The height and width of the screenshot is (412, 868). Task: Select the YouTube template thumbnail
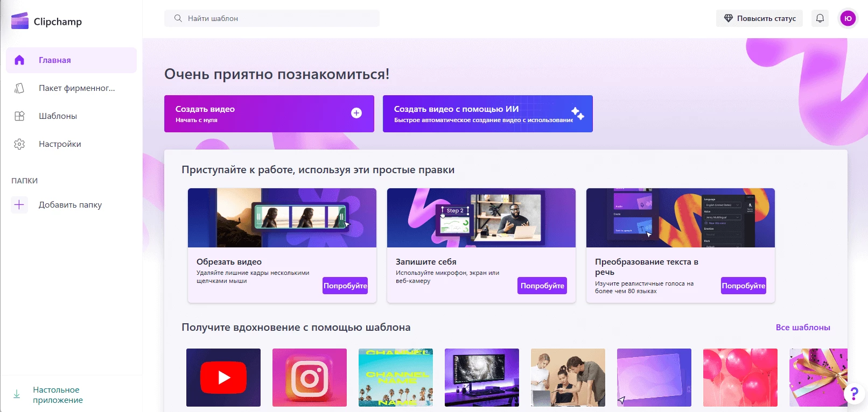[x=223, y=378]
